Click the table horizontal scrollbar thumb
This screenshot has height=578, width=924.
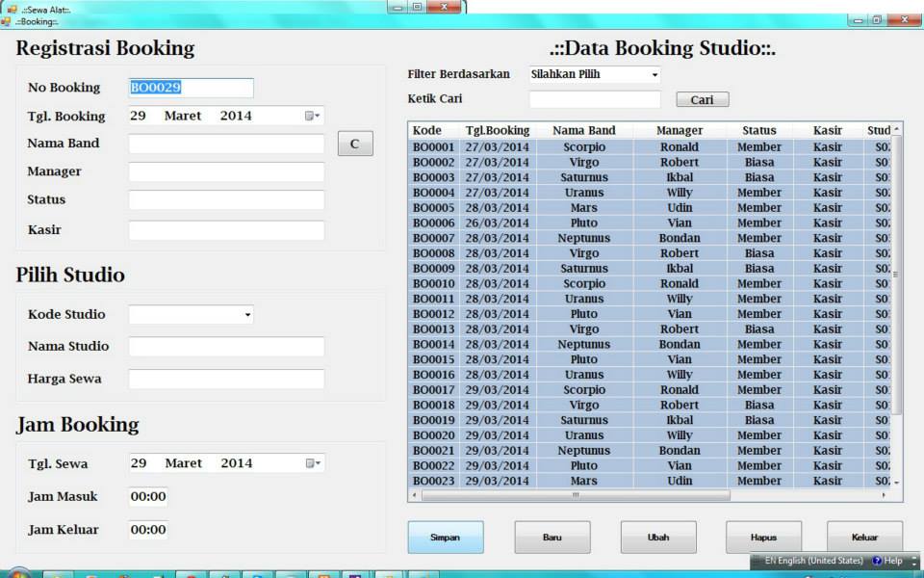(x=576, y=495)
